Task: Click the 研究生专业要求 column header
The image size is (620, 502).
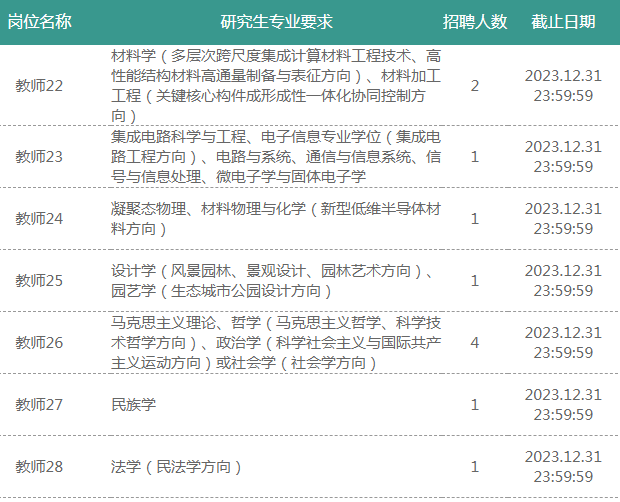Action: 276,22
